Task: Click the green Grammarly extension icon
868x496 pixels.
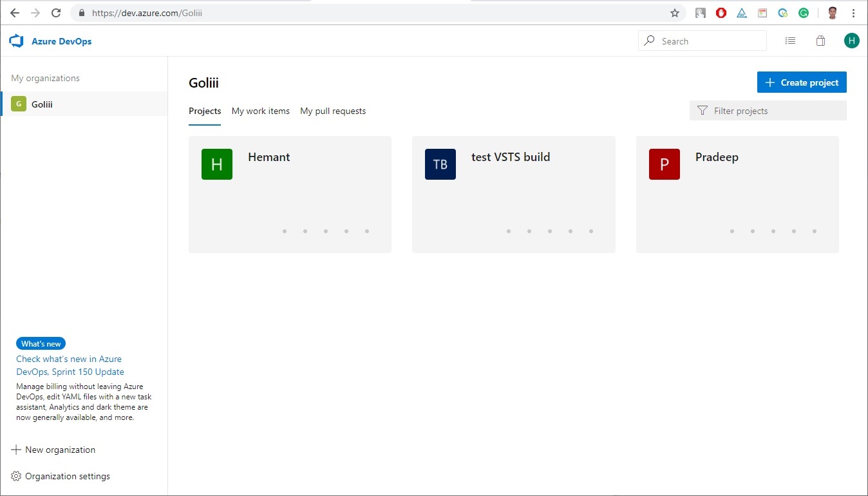Action: pos(804,13)
